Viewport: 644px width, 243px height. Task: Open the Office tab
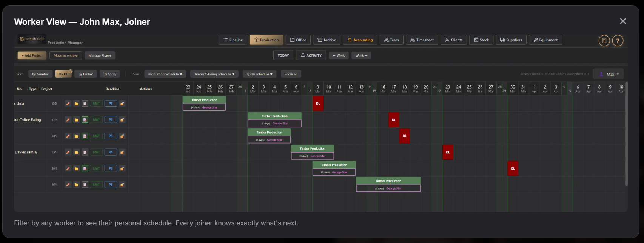(x=298, y=40)
